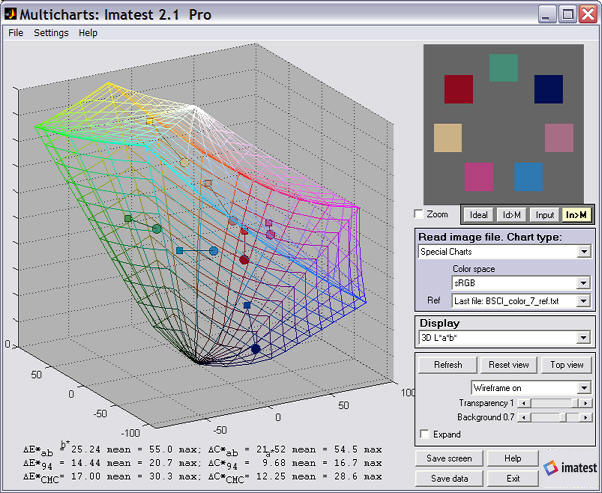602x493 pixels.
Task: Click the light blue square marker in plot
Action: click(x=179, y=251)
